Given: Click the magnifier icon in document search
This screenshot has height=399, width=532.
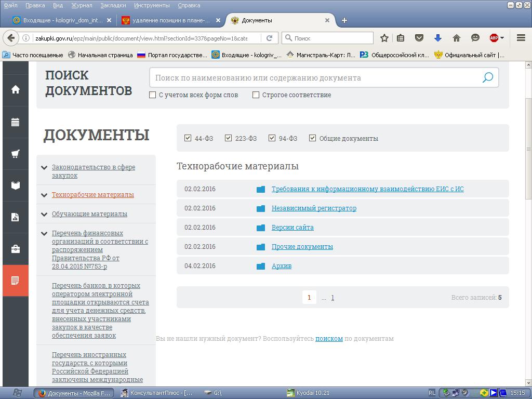Looking at the screenshot, I should coord(487,78).
